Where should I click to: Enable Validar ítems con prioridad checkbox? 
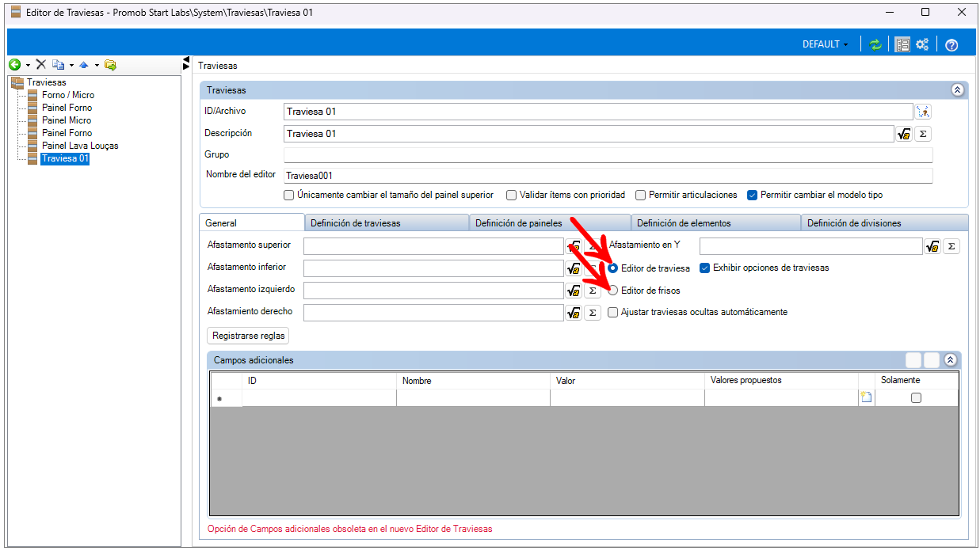coord(512,195)
